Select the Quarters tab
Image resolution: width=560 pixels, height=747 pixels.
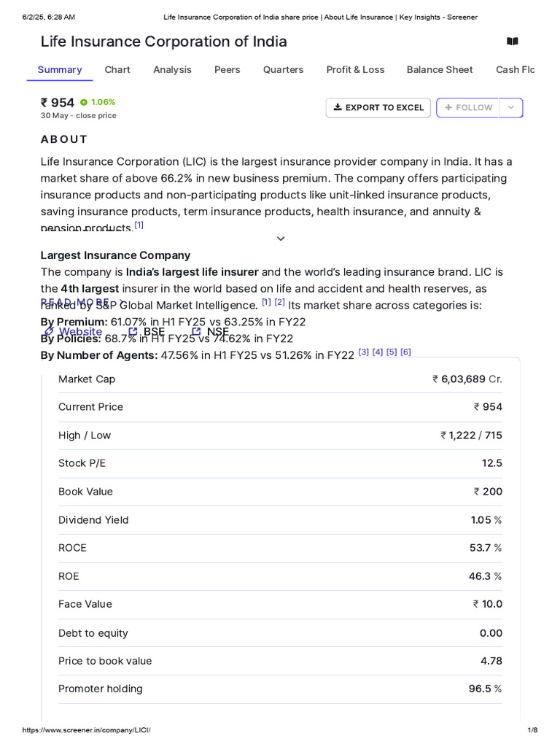coord(284,69)
